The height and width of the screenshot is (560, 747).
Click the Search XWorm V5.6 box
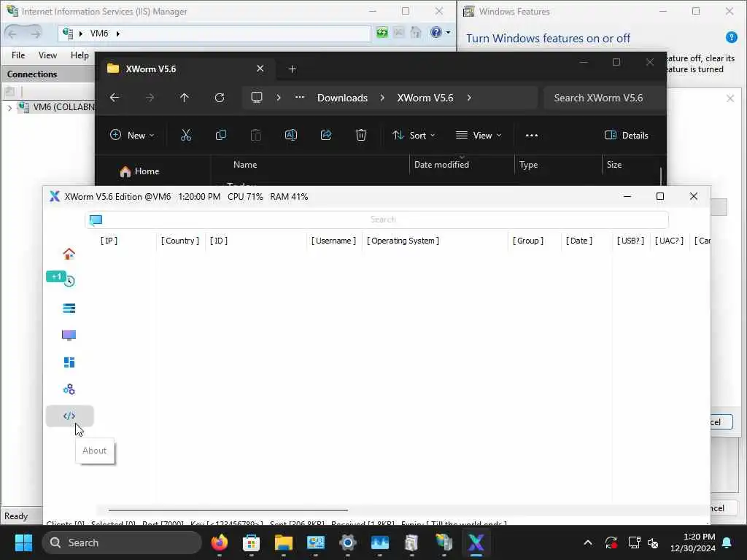[604, 98]
